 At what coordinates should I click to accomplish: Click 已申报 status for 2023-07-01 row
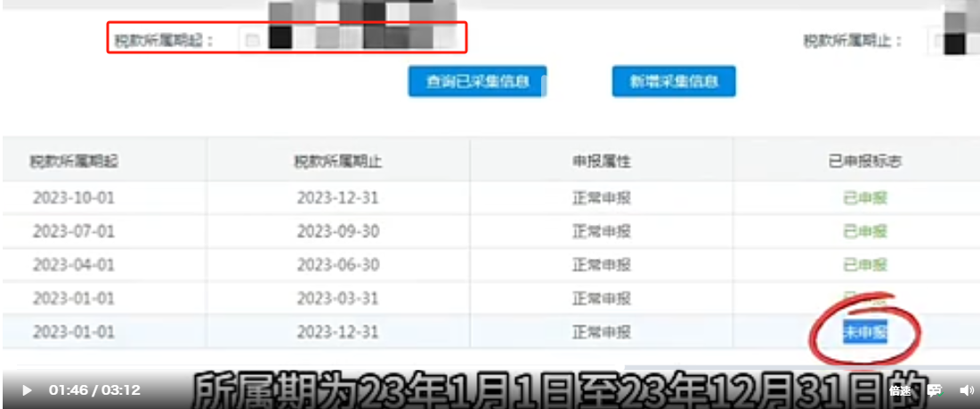[x=864, y=231]
